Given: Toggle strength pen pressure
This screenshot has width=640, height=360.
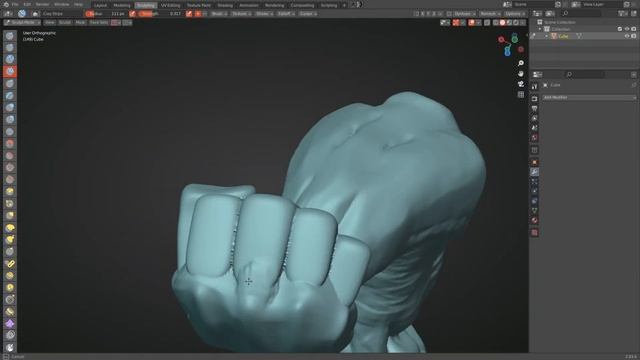Looking at the screenshot, I should [x=189, y=13].
